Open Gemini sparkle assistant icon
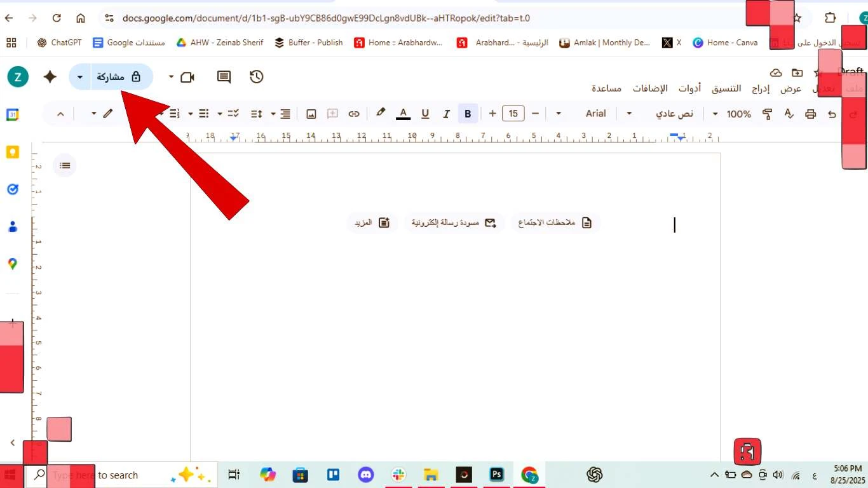Screen dimensions: 868x488 (x=50, y=77)
